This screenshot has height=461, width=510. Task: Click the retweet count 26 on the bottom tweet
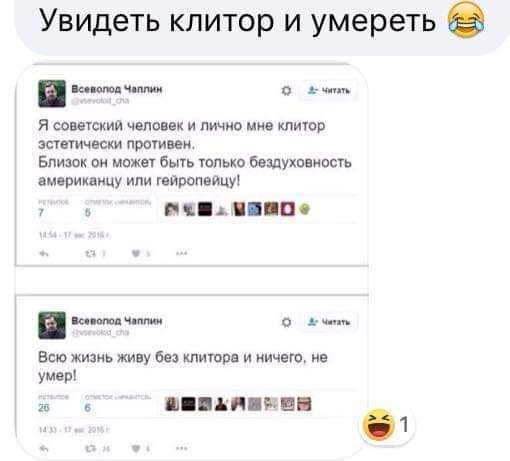point(44,407)
